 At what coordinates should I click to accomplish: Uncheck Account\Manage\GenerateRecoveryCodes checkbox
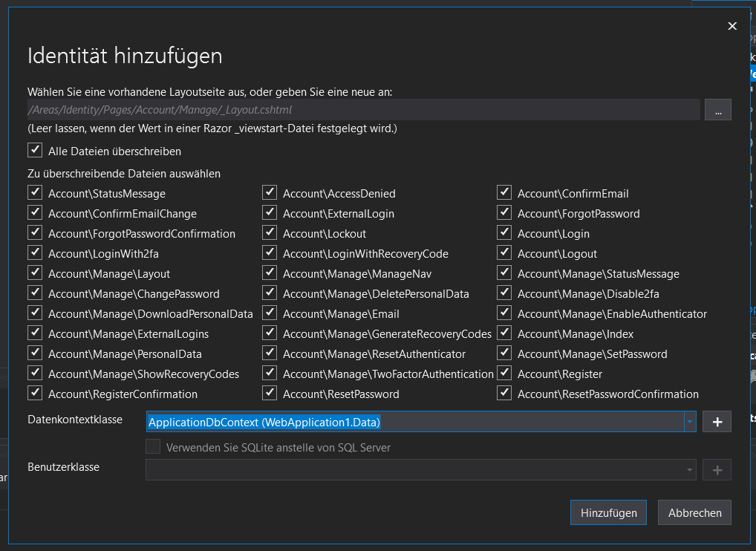coord(270,333)
